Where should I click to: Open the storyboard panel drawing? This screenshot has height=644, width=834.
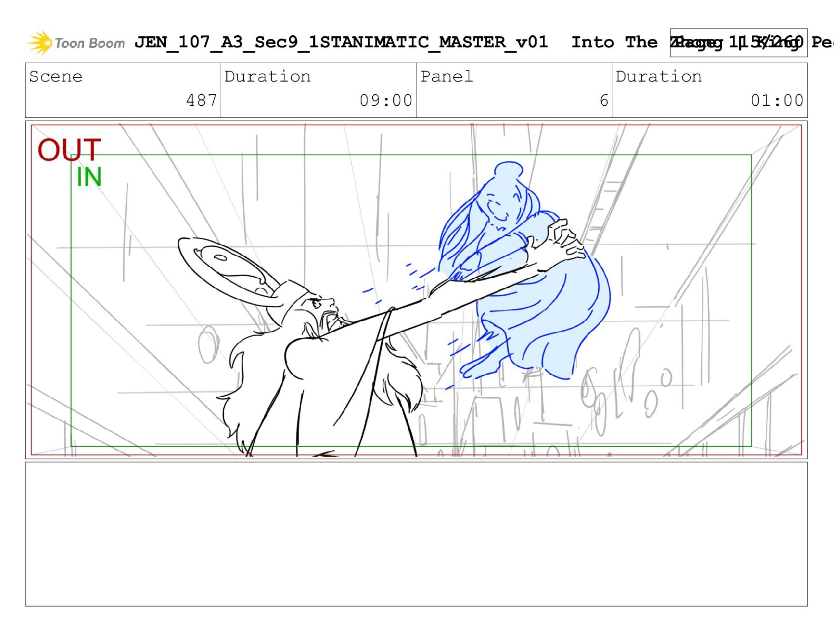(416, 289)
